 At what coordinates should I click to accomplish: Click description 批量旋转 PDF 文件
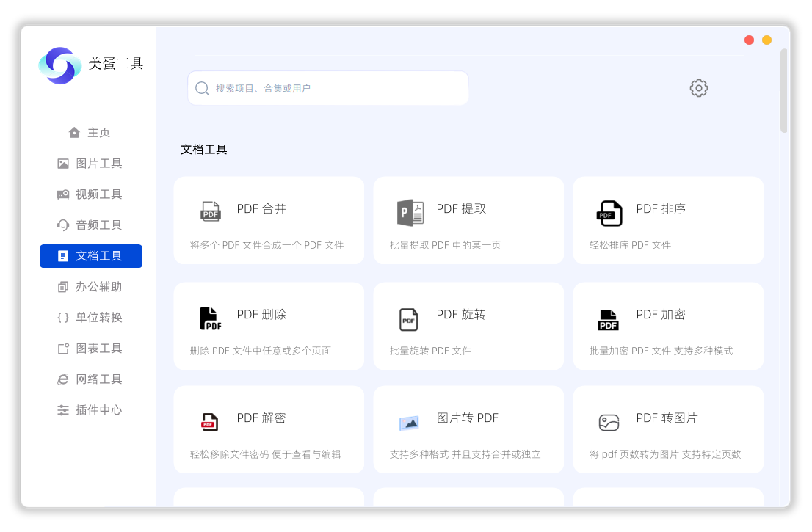(430, 351)
